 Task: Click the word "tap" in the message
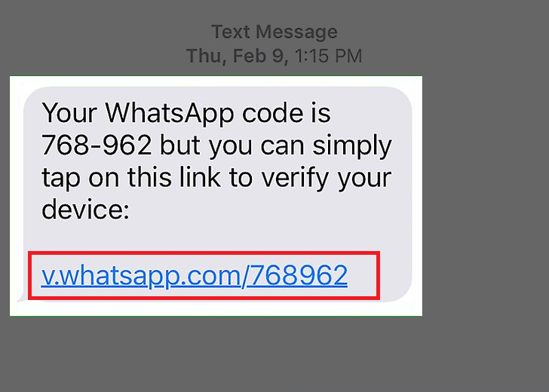[x=60, y=179]
